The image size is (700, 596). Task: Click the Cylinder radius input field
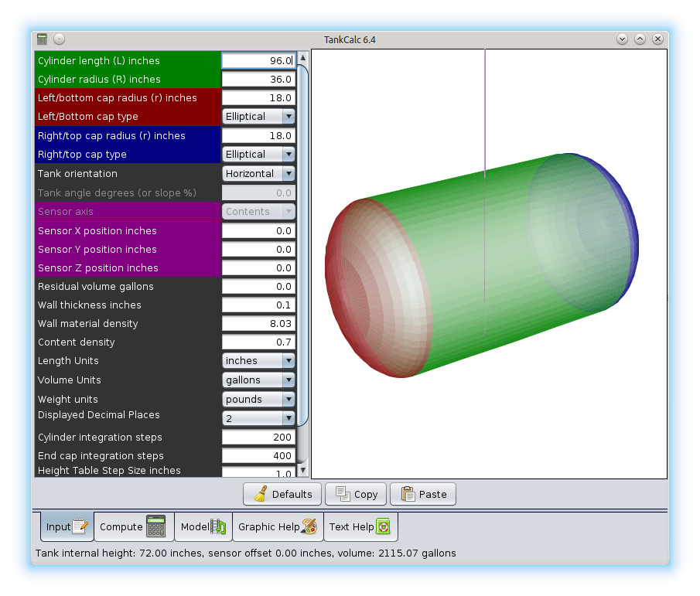(258, 80)
